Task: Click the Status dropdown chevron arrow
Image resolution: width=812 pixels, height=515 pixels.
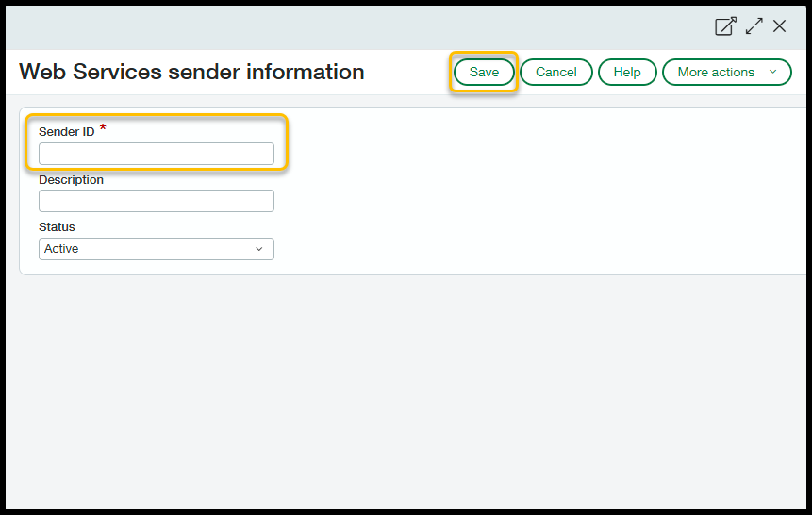Action: click(x=259, y=249)
